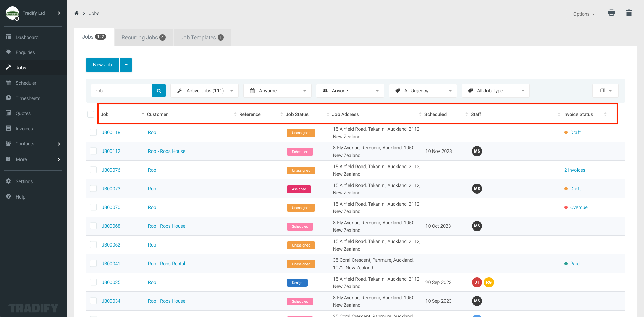Click the Jobs breadcrumb text

coord(94,13)
